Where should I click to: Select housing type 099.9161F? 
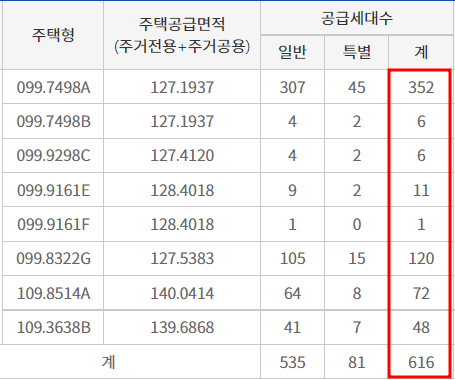click(x=53, y=225)
